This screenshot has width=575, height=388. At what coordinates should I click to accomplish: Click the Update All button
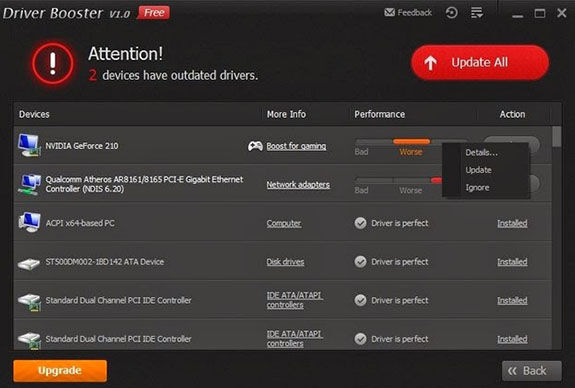pyautogui.click(x=480, y=63)
